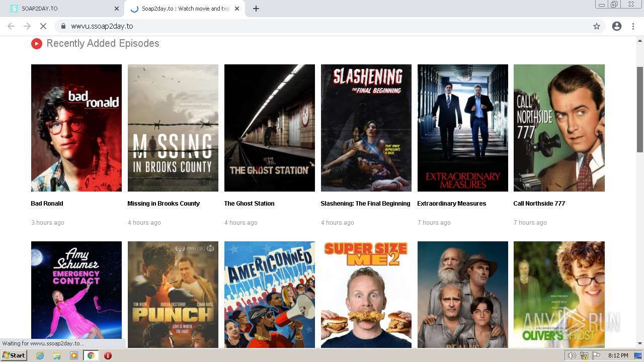Open the Americonned poster

point(270,295)
